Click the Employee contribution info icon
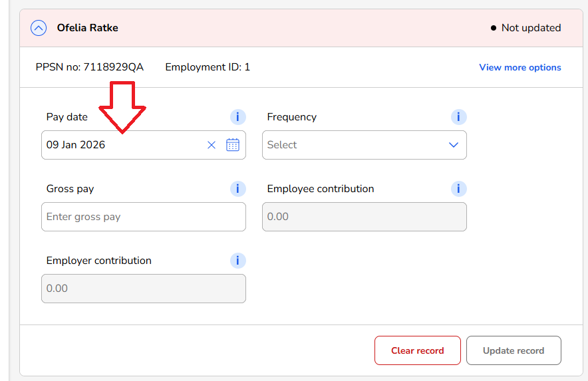The width and height of the screenshot is (588, 381). click(458, 189)
